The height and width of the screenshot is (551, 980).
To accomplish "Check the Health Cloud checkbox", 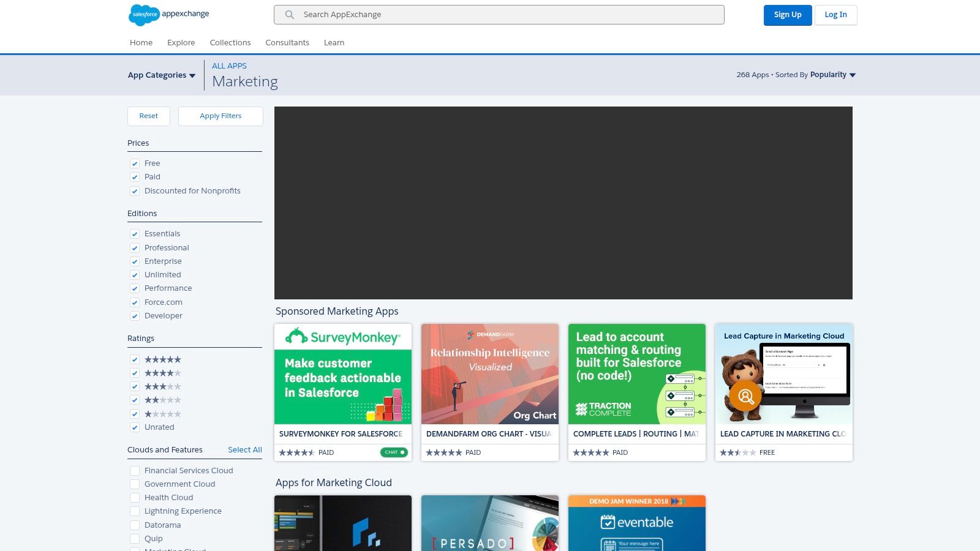I will (135, 498).
